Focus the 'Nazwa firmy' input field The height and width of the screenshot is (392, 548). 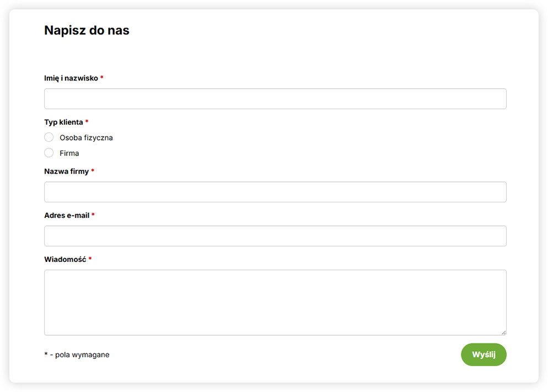point(275,192)
